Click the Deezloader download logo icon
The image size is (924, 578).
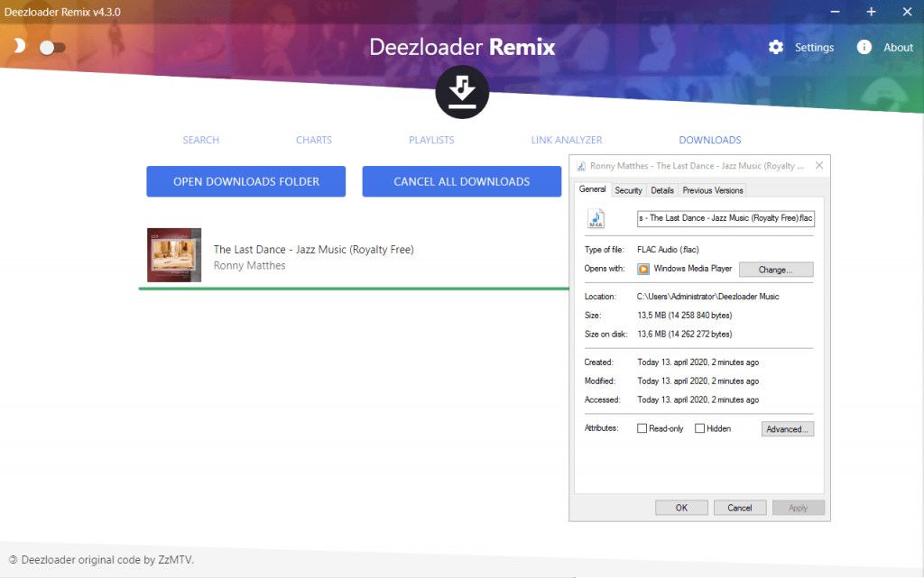[462, 92]
